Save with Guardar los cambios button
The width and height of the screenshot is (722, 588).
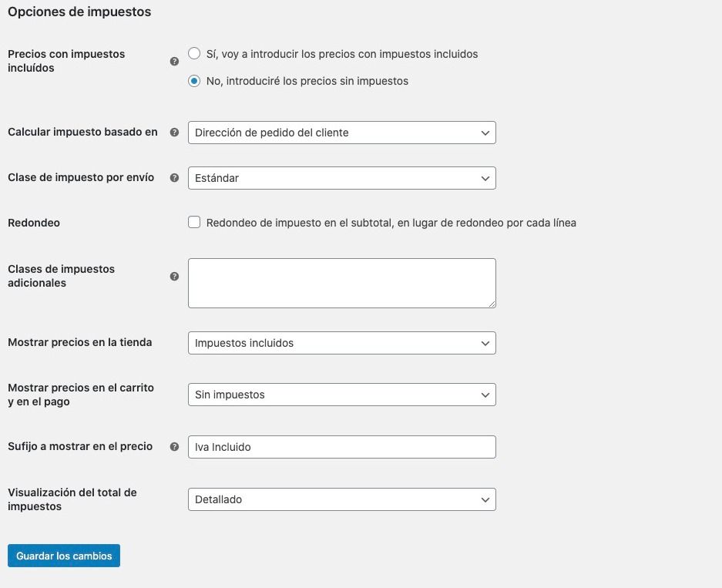point(64,556)
